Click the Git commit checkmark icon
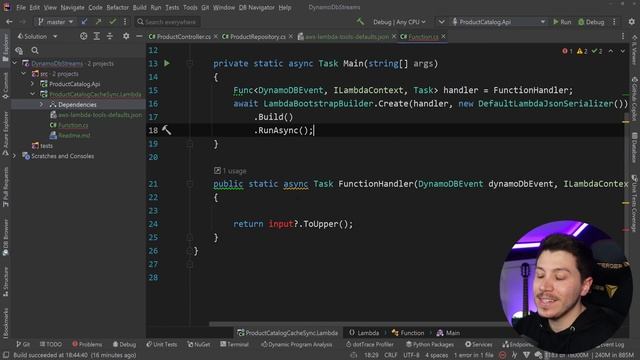The width and height of the screenshot is (640, 360). click(112, 22)
